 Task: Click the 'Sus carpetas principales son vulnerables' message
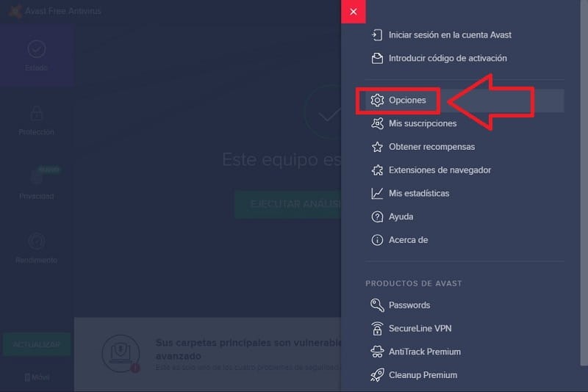click(x=248, y=349)
